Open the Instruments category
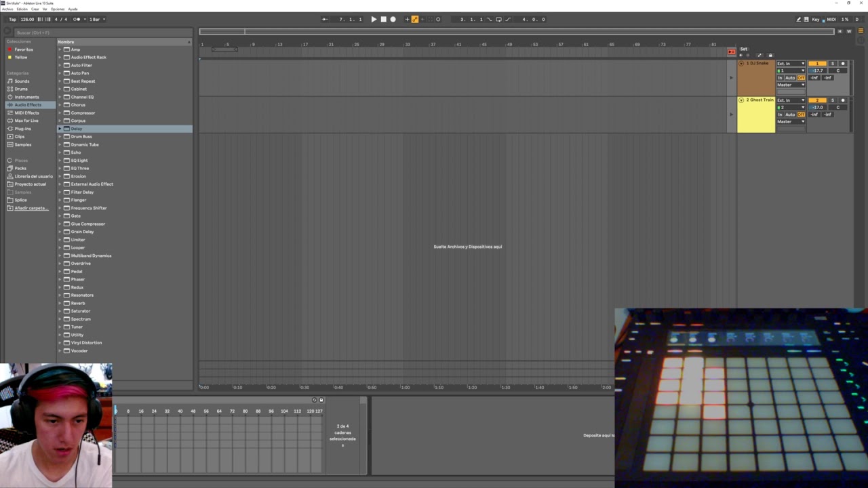868x488 pixels. [27, 97]
